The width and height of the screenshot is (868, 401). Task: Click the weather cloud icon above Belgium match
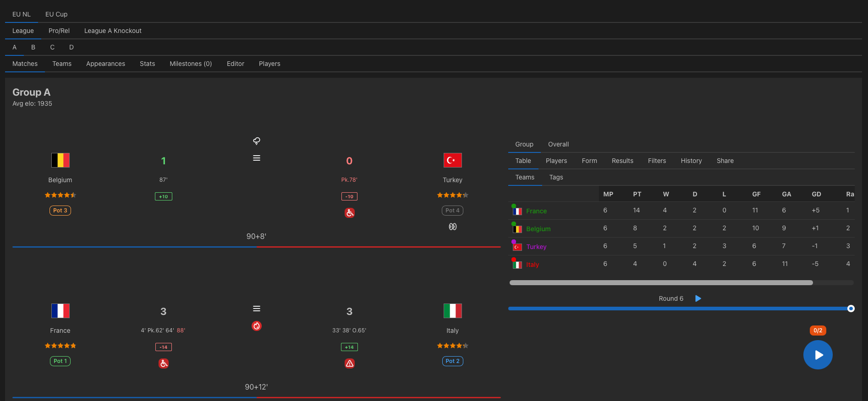point(257,141)
